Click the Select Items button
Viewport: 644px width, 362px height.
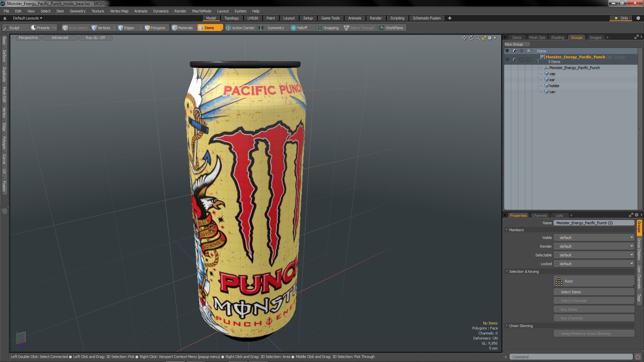594,292
